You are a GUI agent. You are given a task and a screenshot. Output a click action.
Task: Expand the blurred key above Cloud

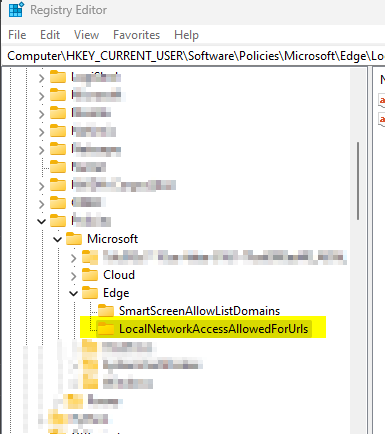[x=74, y=258]
